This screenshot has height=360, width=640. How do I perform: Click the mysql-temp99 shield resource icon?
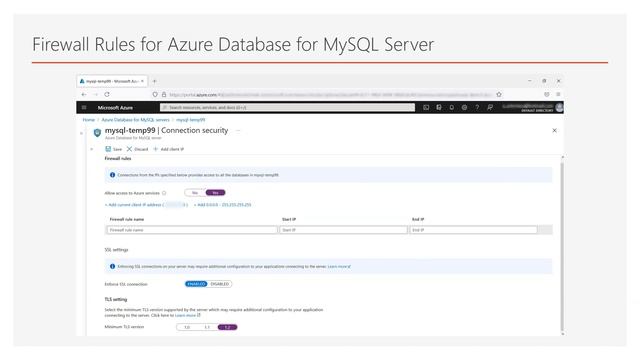click(97, 133)
